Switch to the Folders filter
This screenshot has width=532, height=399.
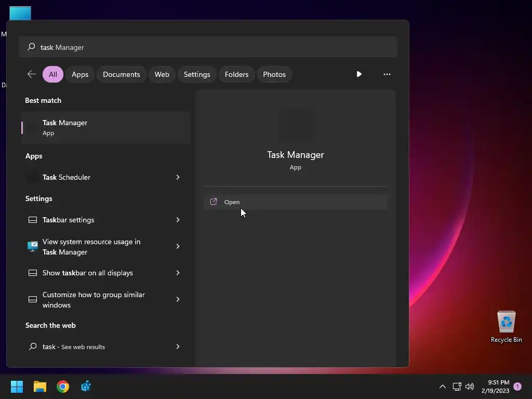coord(236,74)
